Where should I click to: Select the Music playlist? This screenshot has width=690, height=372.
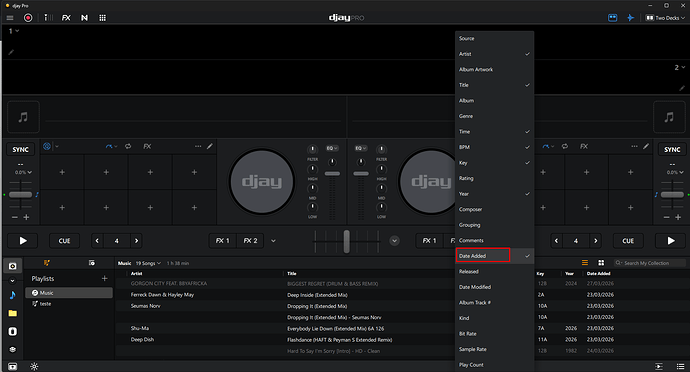click(x=69, y=293)
